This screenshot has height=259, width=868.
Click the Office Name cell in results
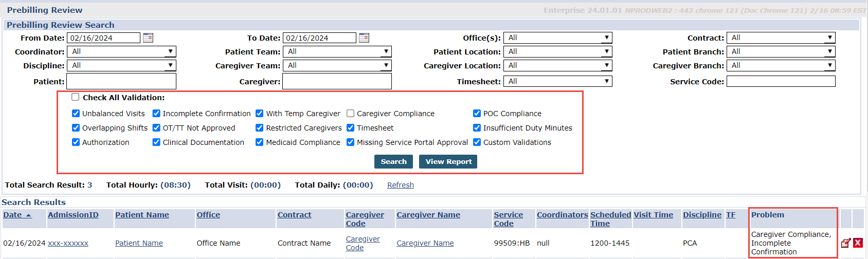pos(219,243)
